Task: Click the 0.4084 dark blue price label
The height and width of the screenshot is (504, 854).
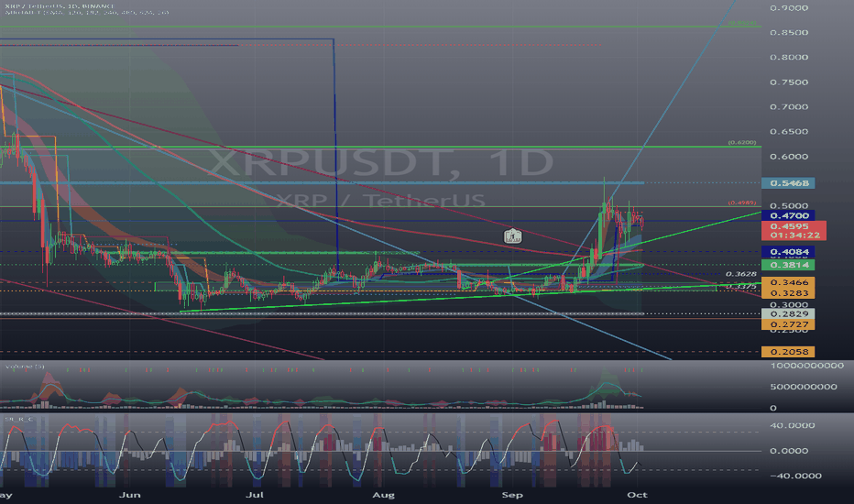Action: [x=788, y=252]
